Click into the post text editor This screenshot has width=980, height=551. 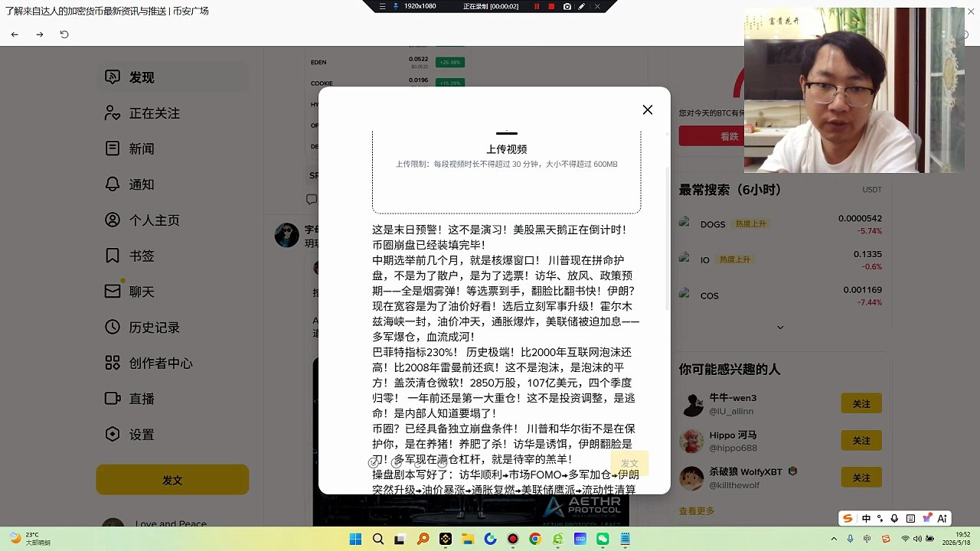tap(506, 358)
